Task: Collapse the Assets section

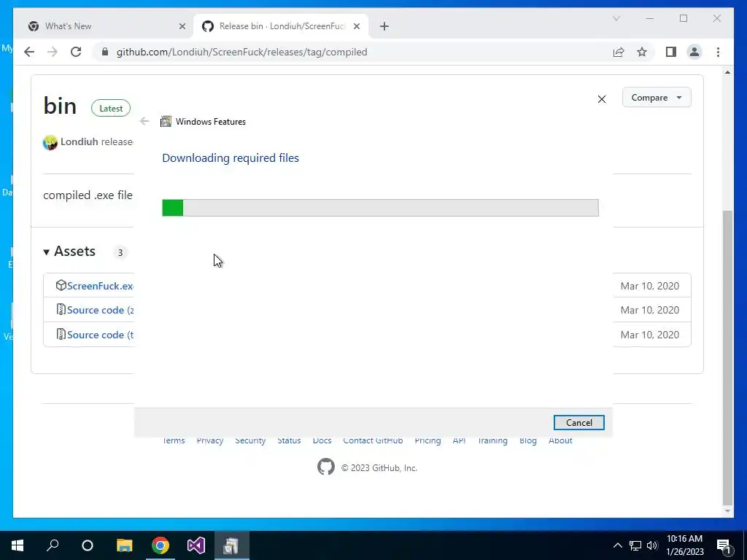Action: click(x=69, y=252)
